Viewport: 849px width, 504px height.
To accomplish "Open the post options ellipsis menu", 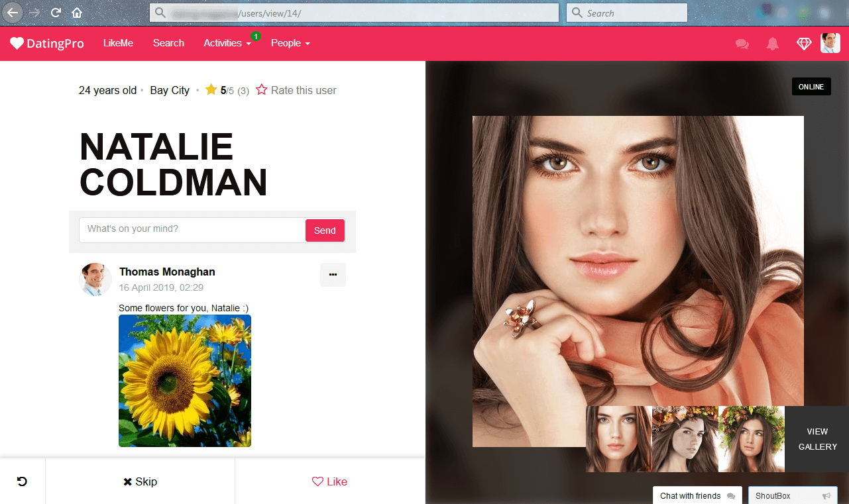I will [x=333, y=275].
